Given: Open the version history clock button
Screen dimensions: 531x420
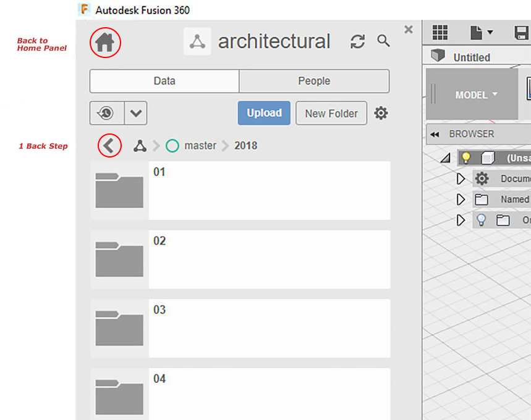Looking at the screenshot, I should (107, 113).
